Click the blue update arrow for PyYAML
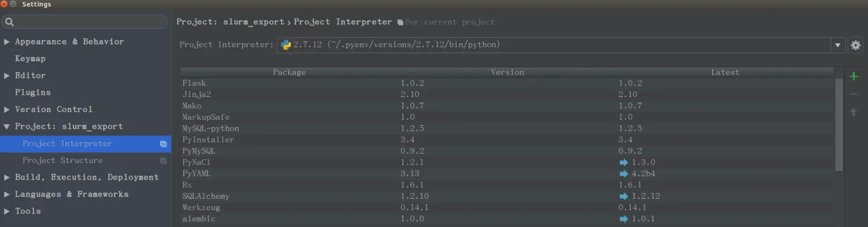Viewport: 868px width, 227px height. [x=623, y=174]
